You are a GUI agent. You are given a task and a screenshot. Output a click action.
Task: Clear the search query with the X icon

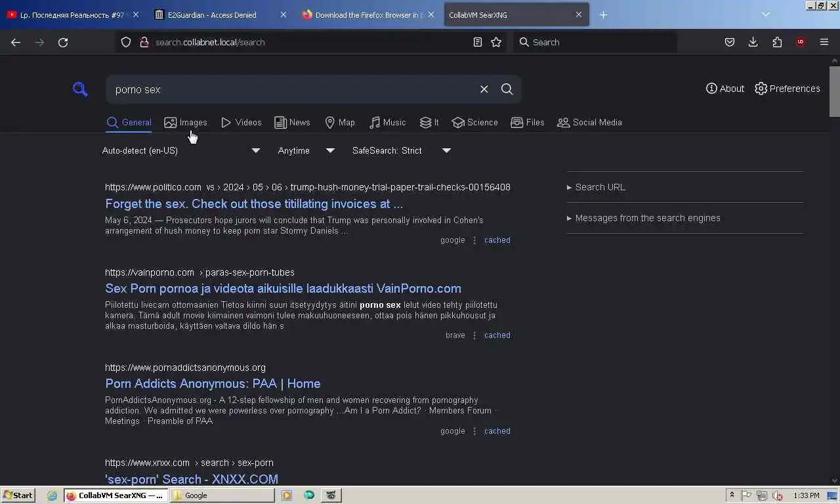coord(484,89)
